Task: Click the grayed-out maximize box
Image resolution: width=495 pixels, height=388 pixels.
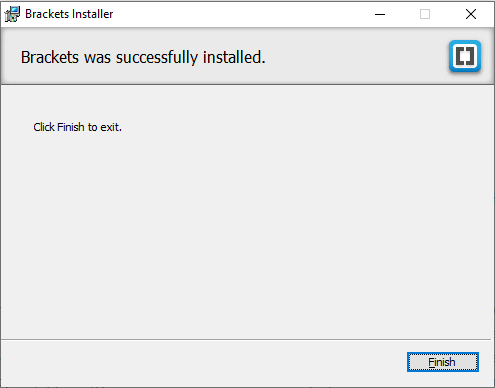Action: pos(425,14)
